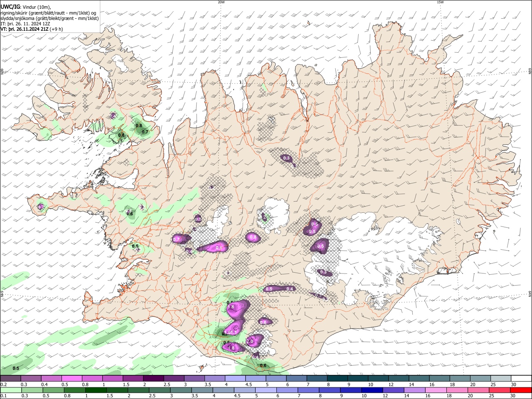Click the bright magenta swatch between 0.5 and 0.8
The height and width of the screenshot is (399, 532).
[71, 379]
